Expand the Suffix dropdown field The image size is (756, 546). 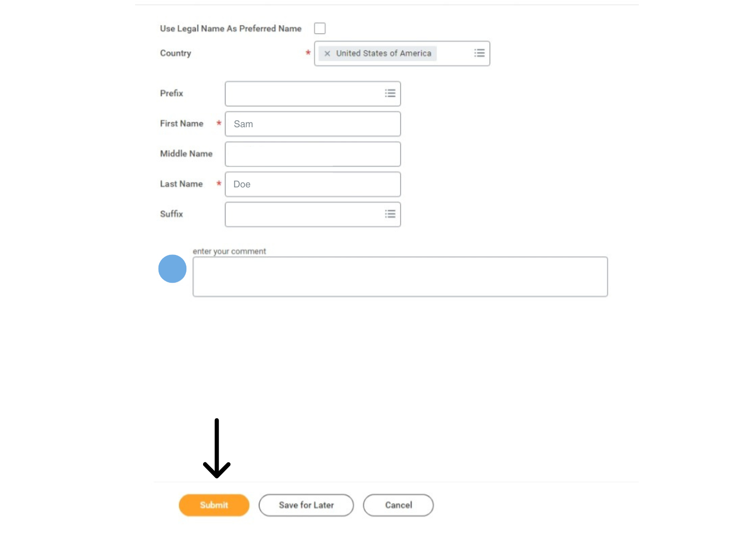coord(313,214)
